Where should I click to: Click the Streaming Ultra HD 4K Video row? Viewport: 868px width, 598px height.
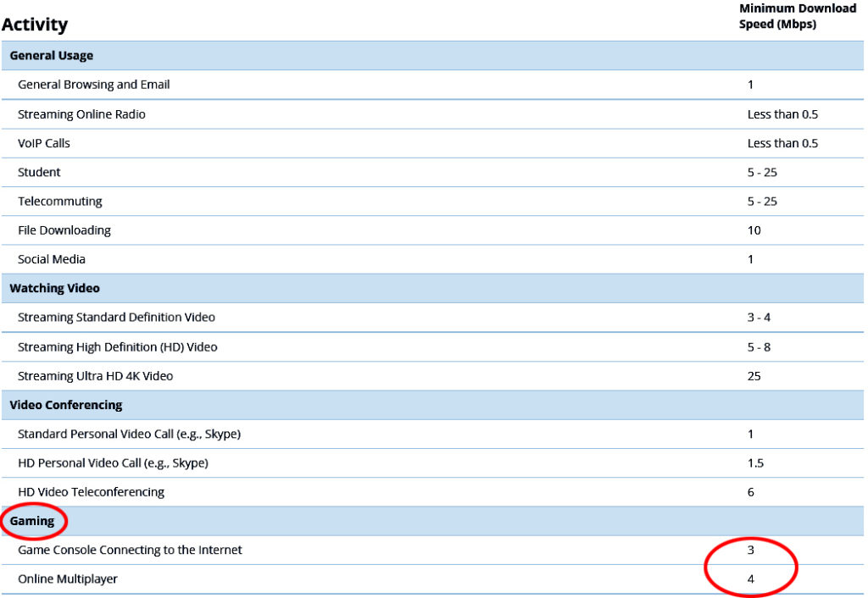[96, 376]
